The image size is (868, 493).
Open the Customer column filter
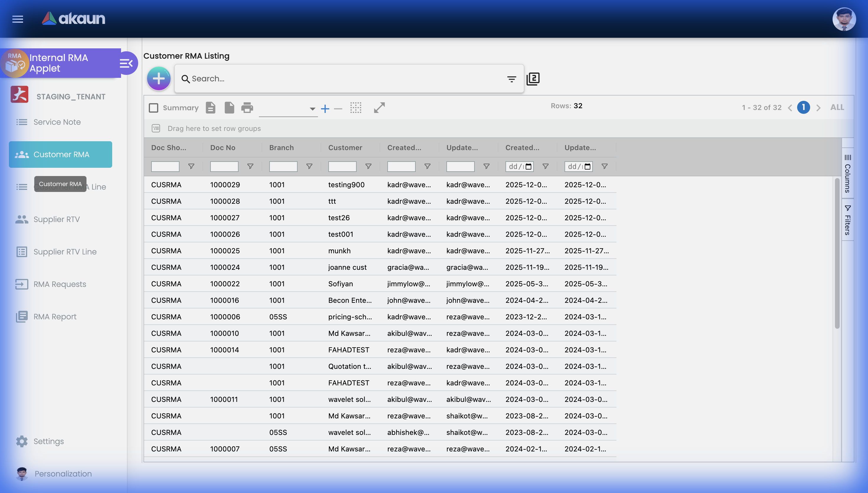368,166
